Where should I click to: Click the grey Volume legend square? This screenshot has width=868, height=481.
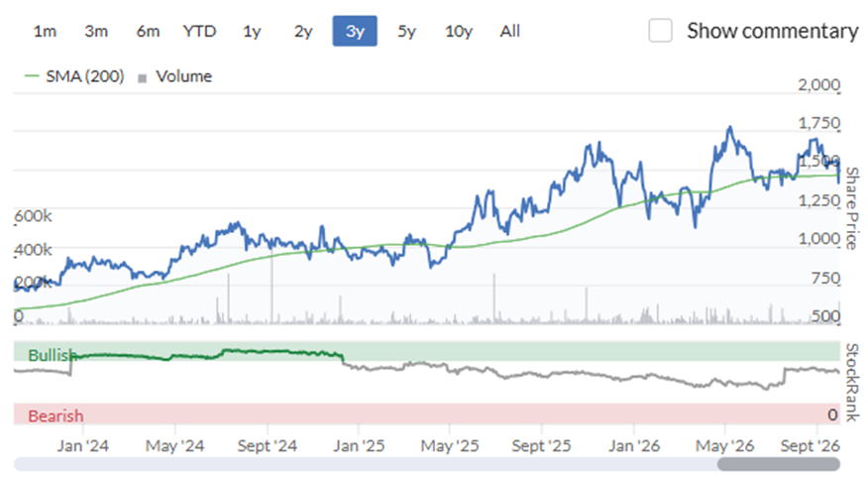[143, 78]
